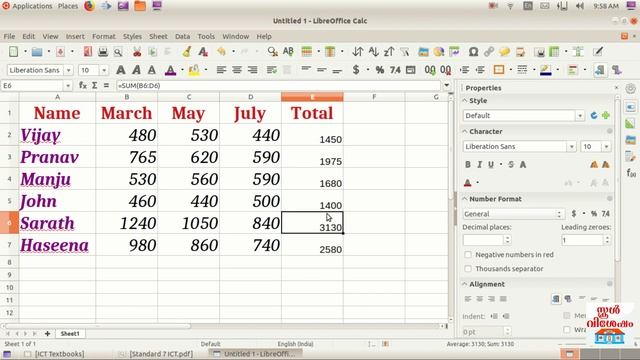640x360 pixels.
Task: Insert a special character (Omega)
Action: click(x=473, y=52)
